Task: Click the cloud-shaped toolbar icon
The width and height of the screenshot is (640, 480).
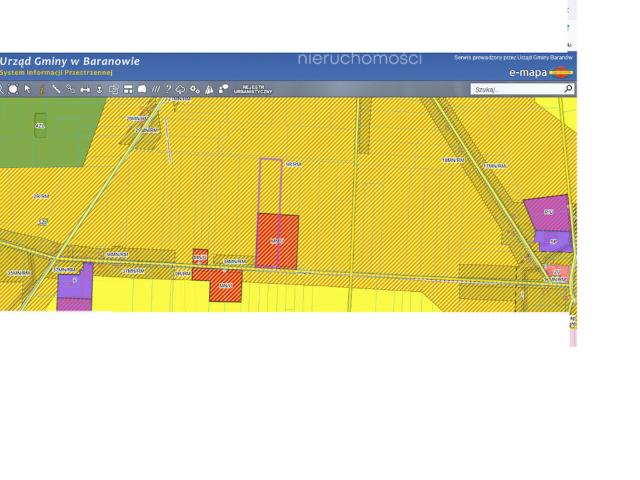Action: click(x=181, y=89)
